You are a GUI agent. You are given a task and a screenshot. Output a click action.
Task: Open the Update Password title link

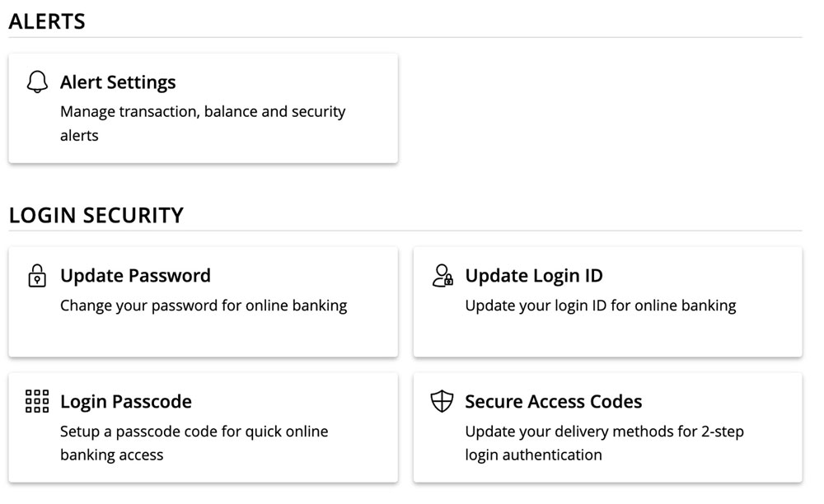tap(136, 276)
